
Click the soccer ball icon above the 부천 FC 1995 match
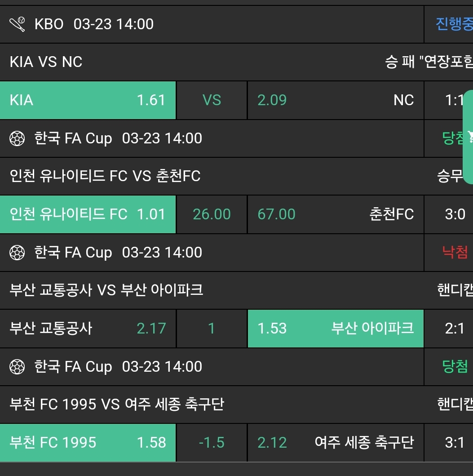pos(17,367)
